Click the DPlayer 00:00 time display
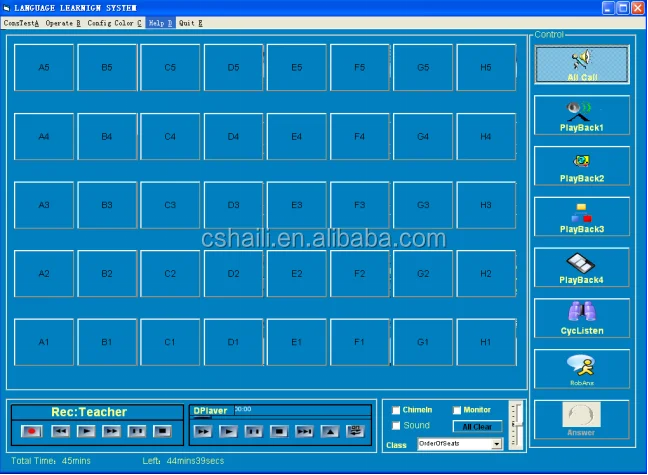This screenshot has width=648, height=475. click(x=243, y=409)
